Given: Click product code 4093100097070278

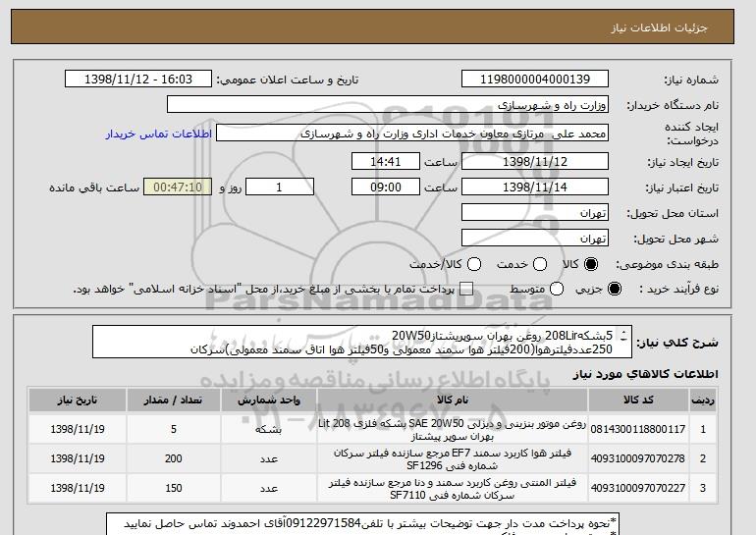Looking at the screenshot, I should coord(638,458).
